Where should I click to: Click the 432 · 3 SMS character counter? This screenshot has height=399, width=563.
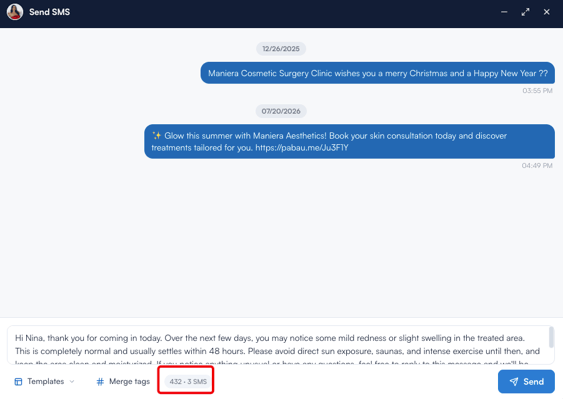coord(188,381)
